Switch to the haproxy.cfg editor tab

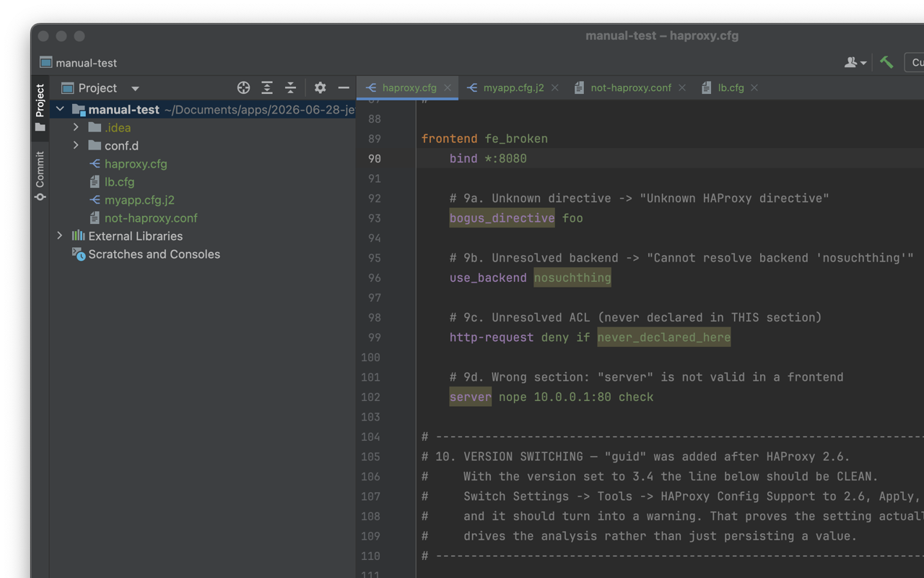[x=409, y=87]
